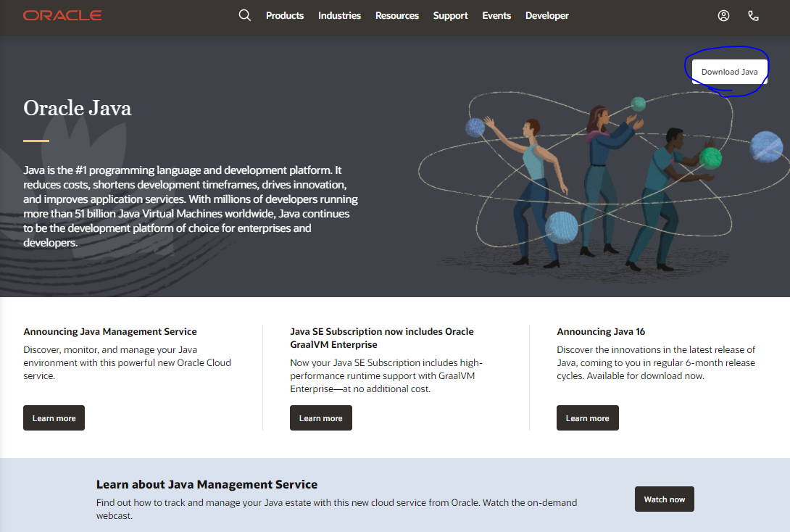Open the Support menu

tap(450, 16)
